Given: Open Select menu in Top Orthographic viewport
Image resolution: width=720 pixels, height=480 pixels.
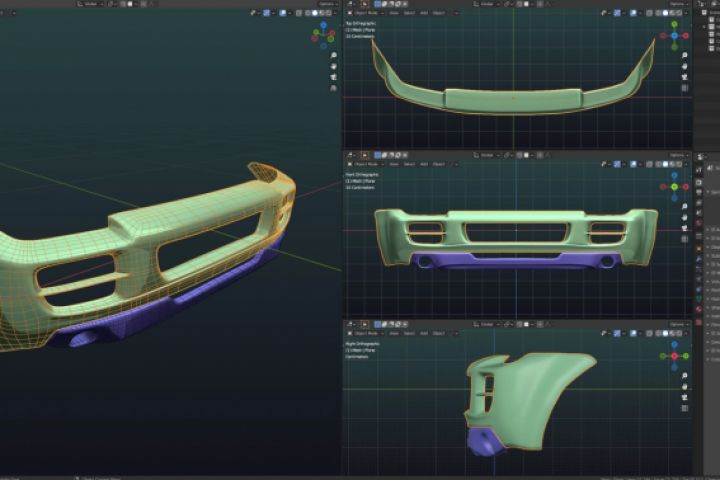Looking at the screenshot, I should [x=409, y=13].
